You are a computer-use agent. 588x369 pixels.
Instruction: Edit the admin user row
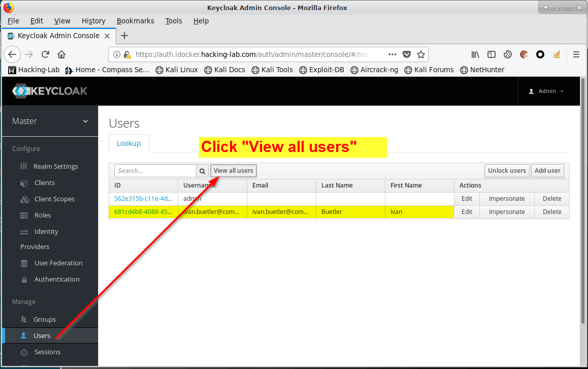point(467,199)
